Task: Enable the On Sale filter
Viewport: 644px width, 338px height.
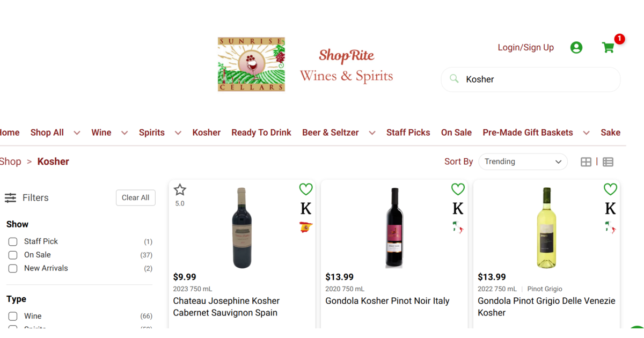Action: click(x=12, y=255)
